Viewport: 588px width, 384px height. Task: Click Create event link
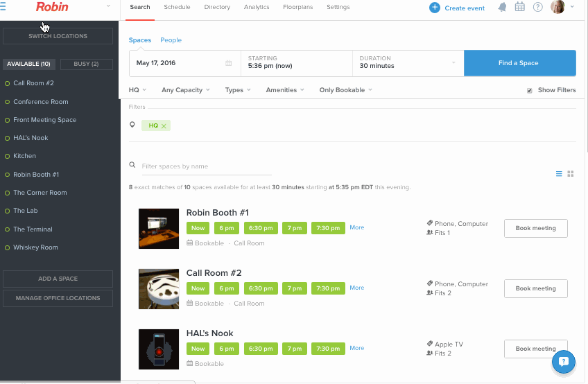point(465,8)
